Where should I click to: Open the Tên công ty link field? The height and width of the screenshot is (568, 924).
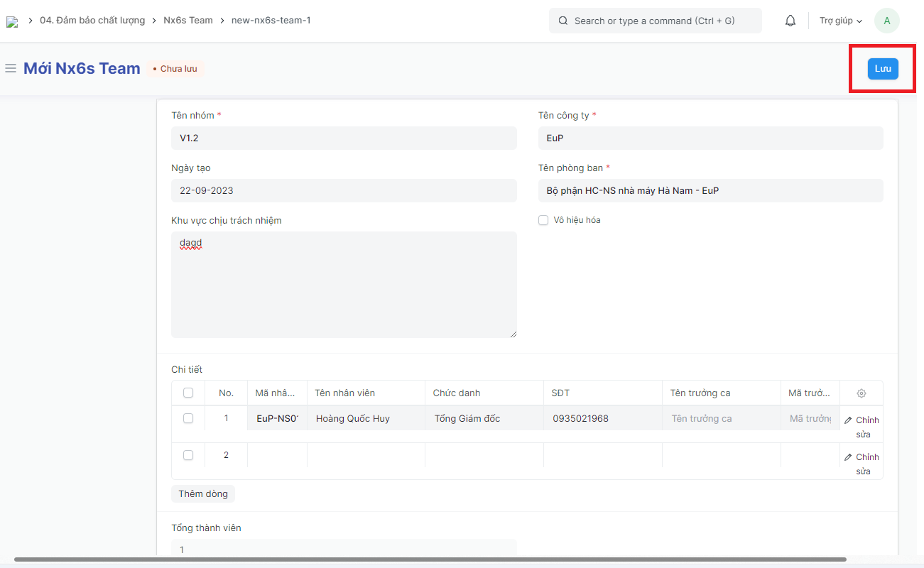point(710,138)
